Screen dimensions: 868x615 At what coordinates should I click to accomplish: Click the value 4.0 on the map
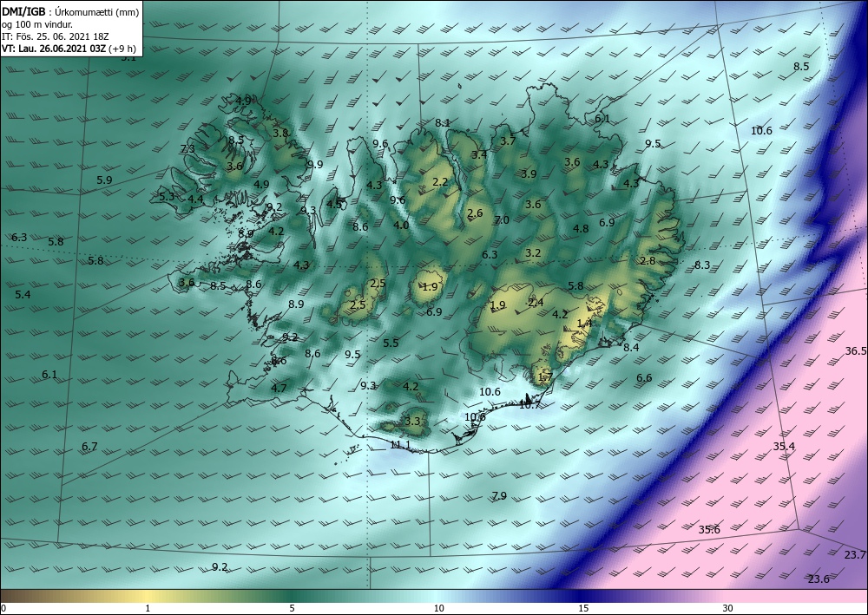(401, 225)
